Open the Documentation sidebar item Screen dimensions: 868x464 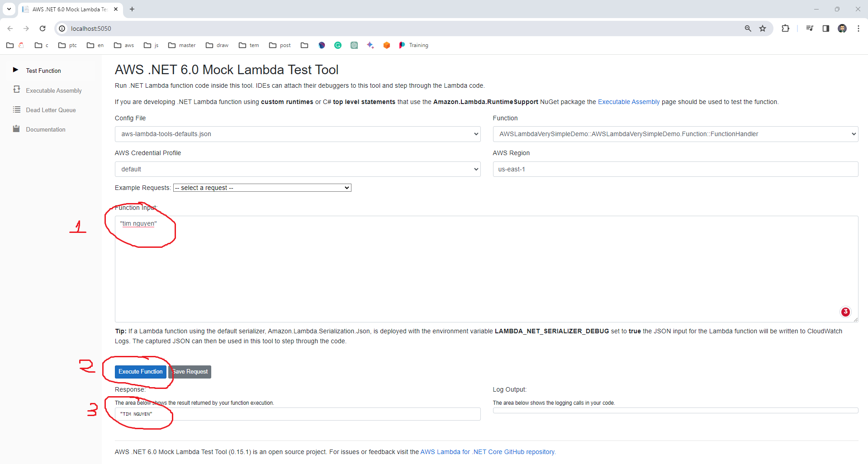[x=46, y=129]
